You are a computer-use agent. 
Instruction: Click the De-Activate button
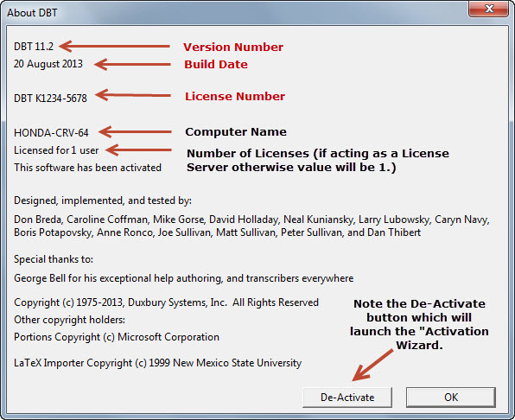tap(347, 398)
